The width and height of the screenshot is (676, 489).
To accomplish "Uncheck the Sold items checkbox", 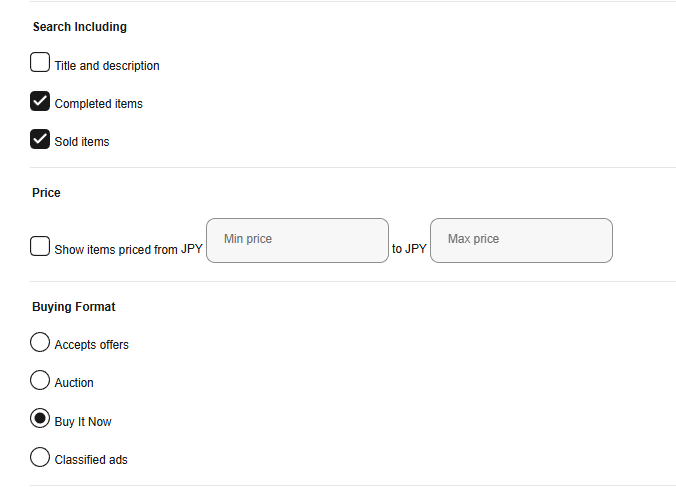I will tap(40, 139).
